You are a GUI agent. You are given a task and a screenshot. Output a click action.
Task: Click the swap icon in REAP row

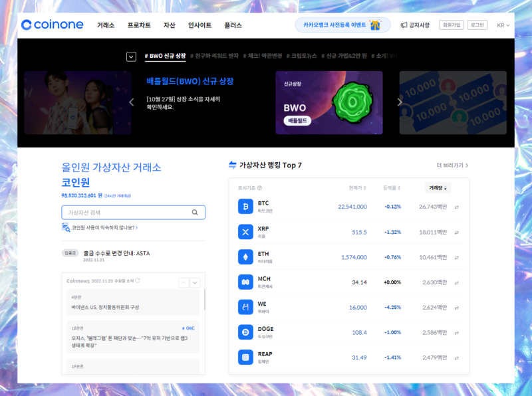[x=457, y=357]
